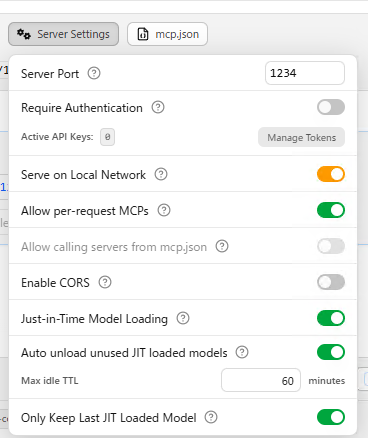The width and height of the screenshot is (368, 438).
Task: Click the Allow calling servers from mcp.json label
Action: point(114,247)
